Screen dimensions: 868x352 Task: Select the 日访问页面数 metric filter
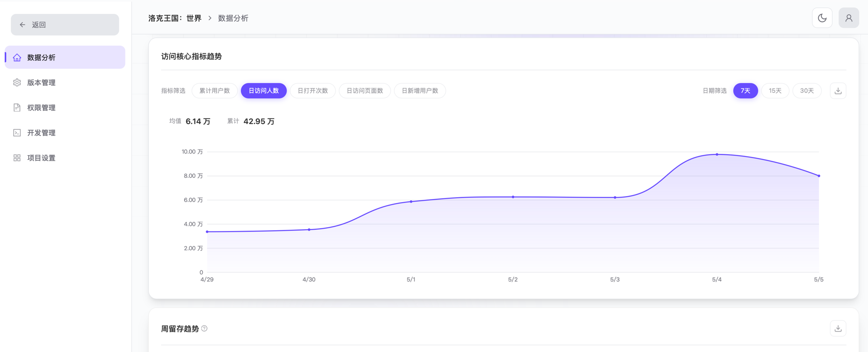[365, 91]
